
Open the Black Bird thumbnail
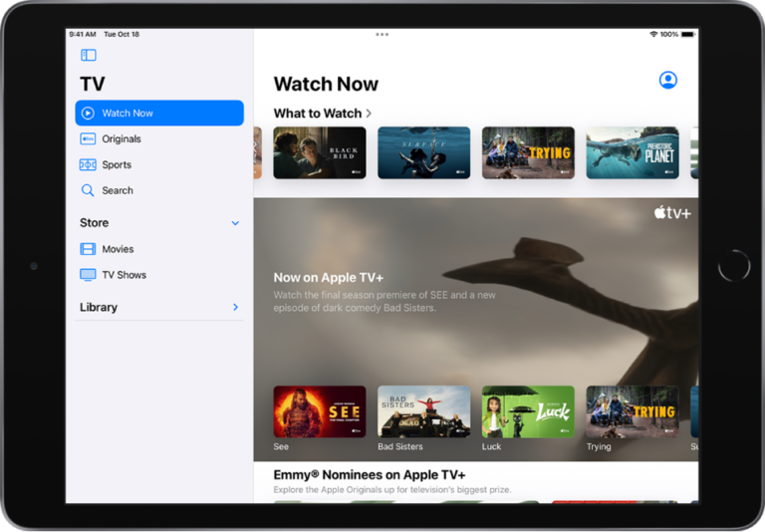point(320,152)
